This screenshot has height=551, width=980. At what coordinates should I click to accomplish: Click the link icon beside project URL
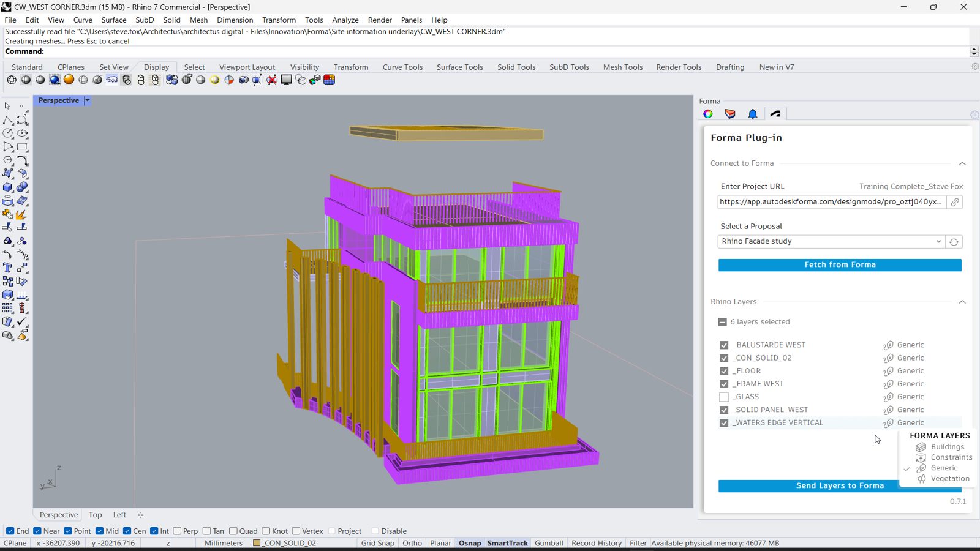(954, 202)
